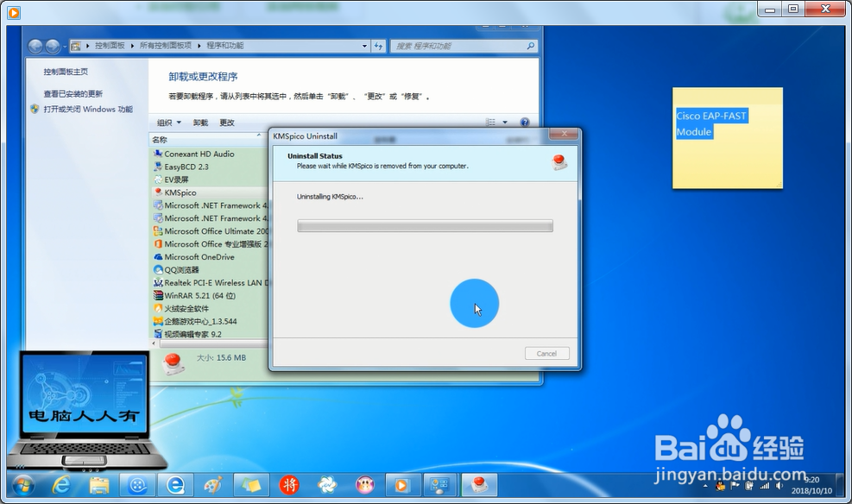This screenshot has width=852, height=504.
Task: Open the help question mark icon
Action: 524,123
